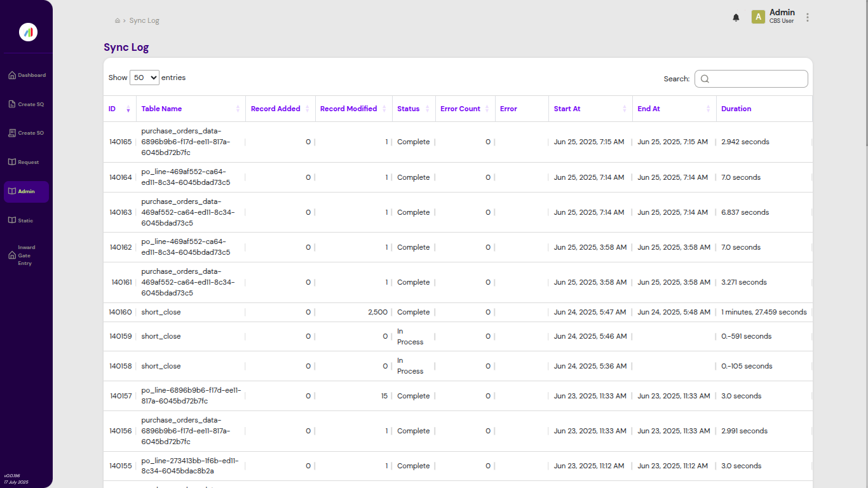Click the short_close name in row 140159
This screenshot has width=868, height=488.
(161, 336)
